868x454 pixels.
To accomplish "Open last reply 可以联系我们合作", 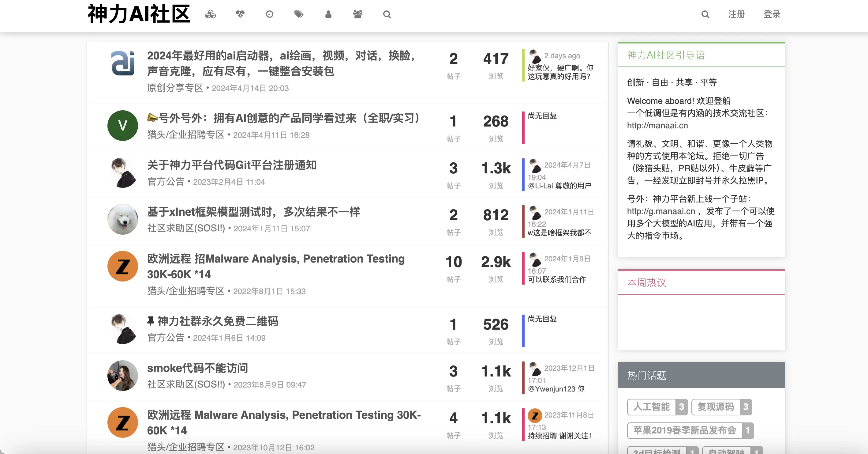I will point(557,280).
